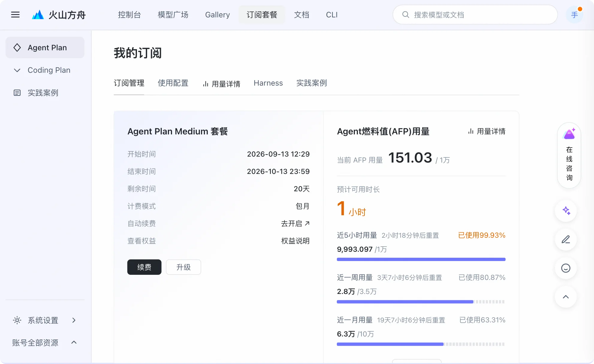Click the chart icon in AFP usage card
594x364 pixels.
tap(471, 131)
